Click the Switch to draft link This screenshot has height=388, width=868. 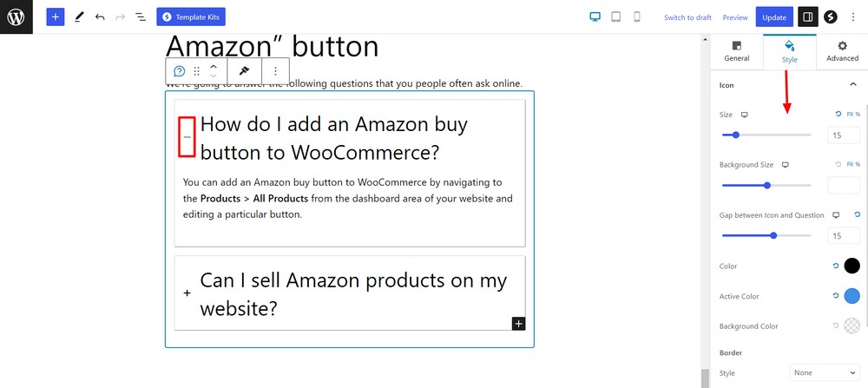pos(687,17)
